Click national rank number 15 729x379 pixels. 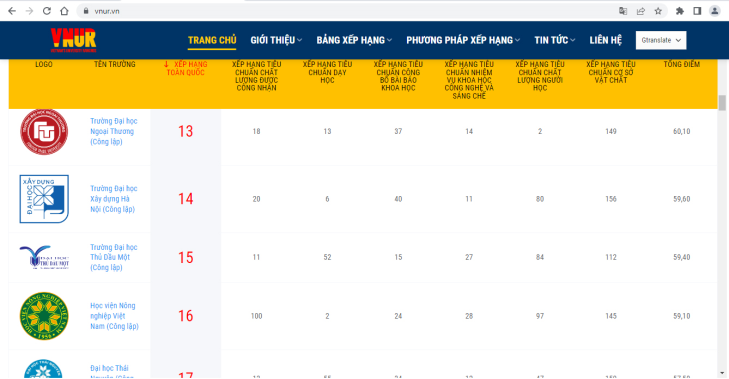click(x=186, y=258)
